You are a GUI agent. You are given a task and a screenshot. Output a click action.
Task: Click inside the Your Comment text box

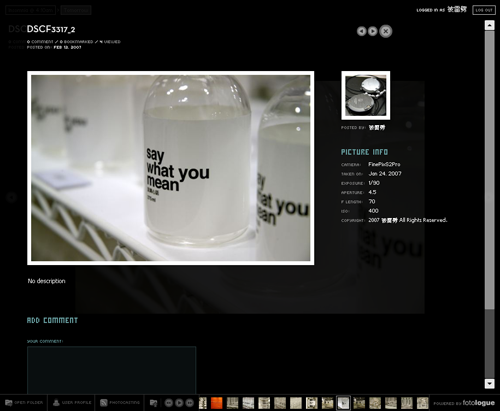(x=111, y=370)
